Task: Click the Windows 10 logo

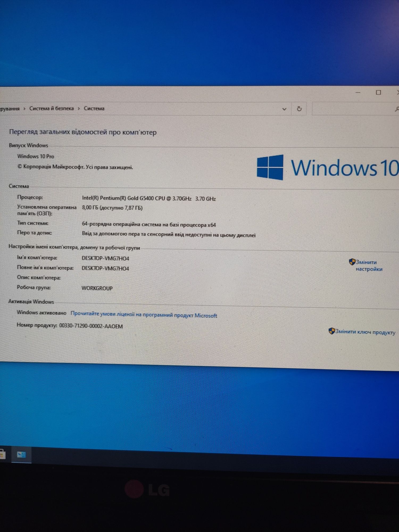Action: (328, 168)
